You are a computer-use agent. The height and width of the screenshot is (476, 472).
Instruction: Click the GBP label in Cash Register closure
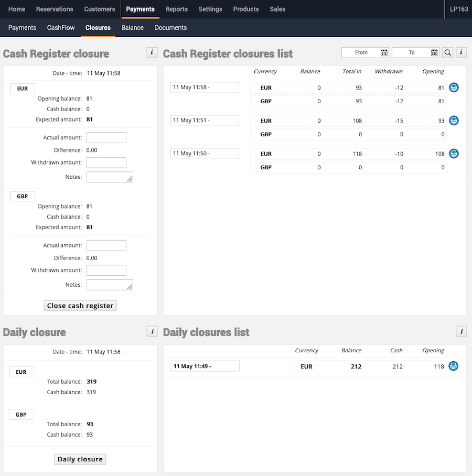(23, 197)
